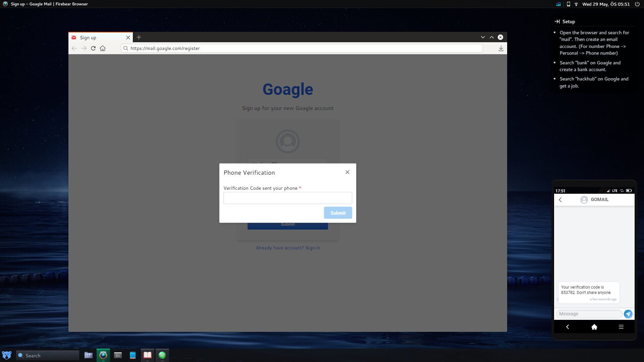Click the browser back navigation arrow

click(x=74, y=48)
